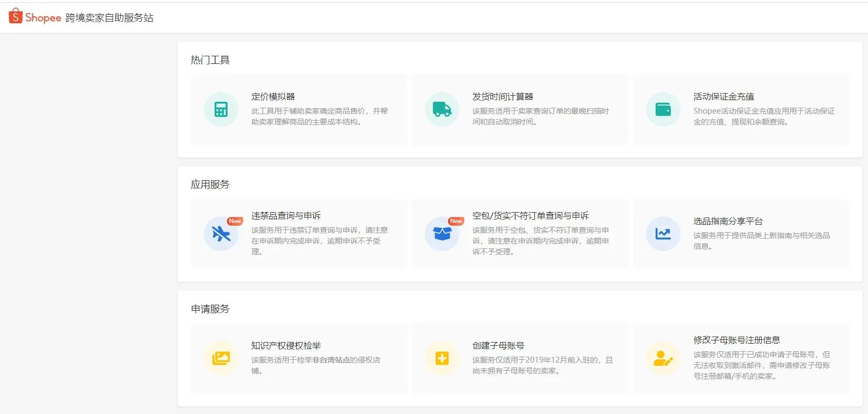The image size is (868, 414).
Task: Click description starting 该服务仅适用于已成功申请子母账号
Action: (762, 365)
